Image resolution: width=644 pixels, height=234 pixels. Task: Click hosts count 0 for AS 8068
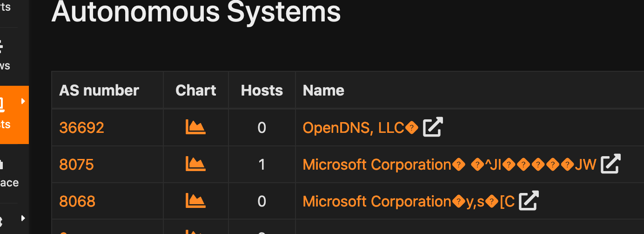point(262,201)
